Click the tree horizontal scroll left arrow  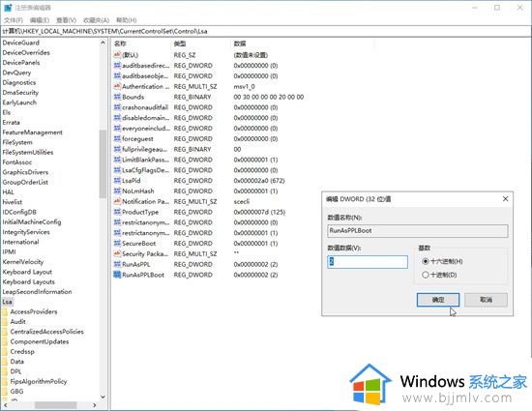tap(5, 405)
